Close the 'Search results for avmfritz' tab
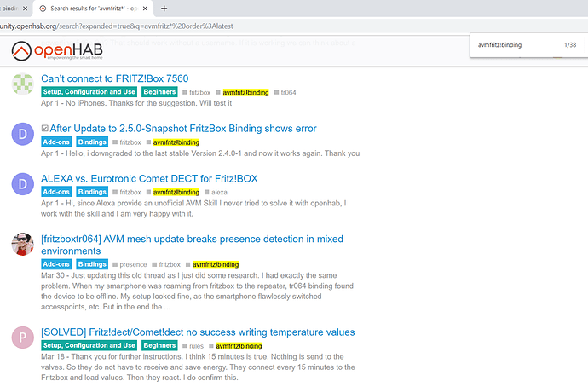Screen dimensions: 588x387 tap(146, 9)
